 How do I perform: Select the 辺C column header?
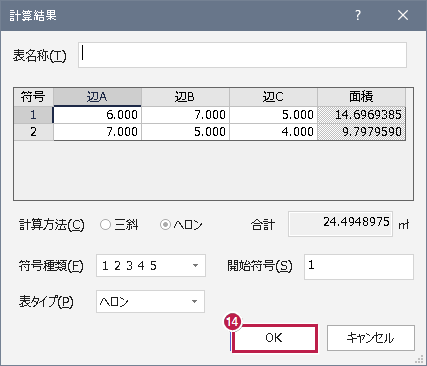273,97
